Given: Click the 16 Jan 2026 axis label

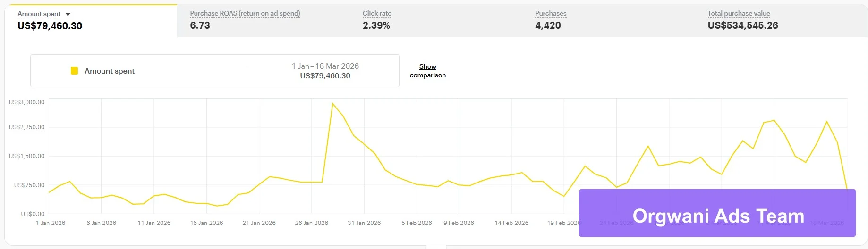Looking at the screenshot, I should pos(206,223).
